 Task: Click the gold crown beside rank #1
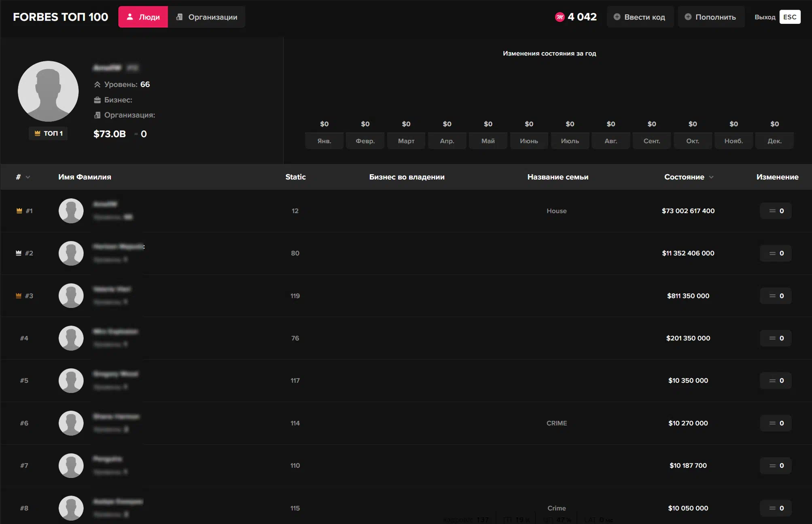(19, 211)
